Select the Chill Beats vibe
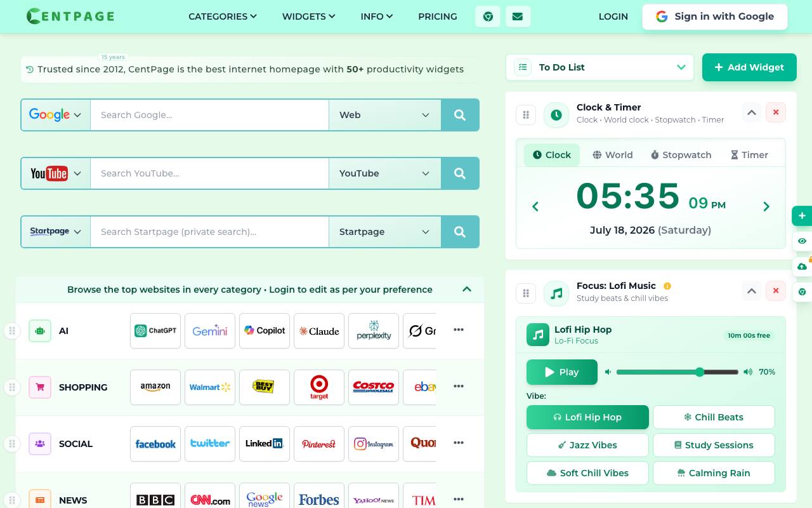The image size is (812, 508). click(714, 417)
